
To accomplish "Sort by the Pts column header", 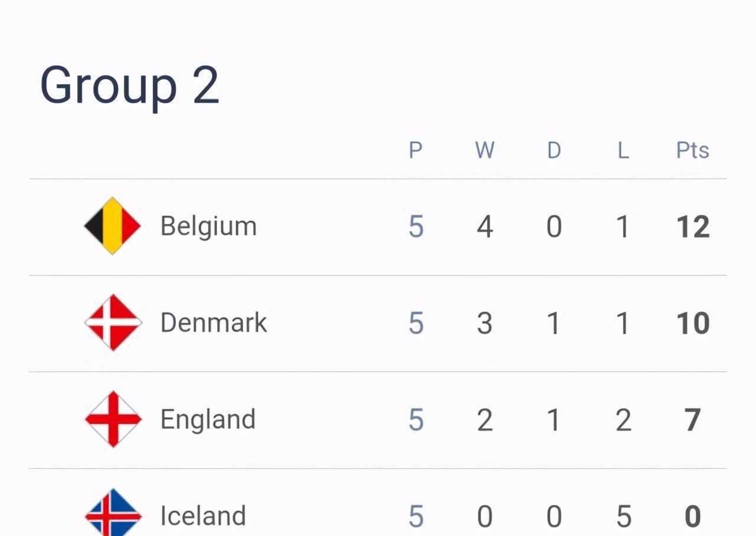I will 692,150.
